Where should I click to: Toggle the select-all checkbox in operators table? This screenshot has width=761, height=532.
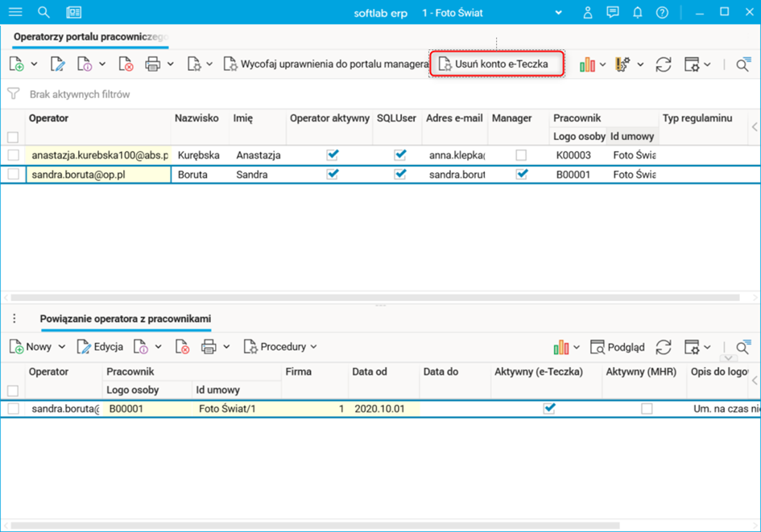13,138
